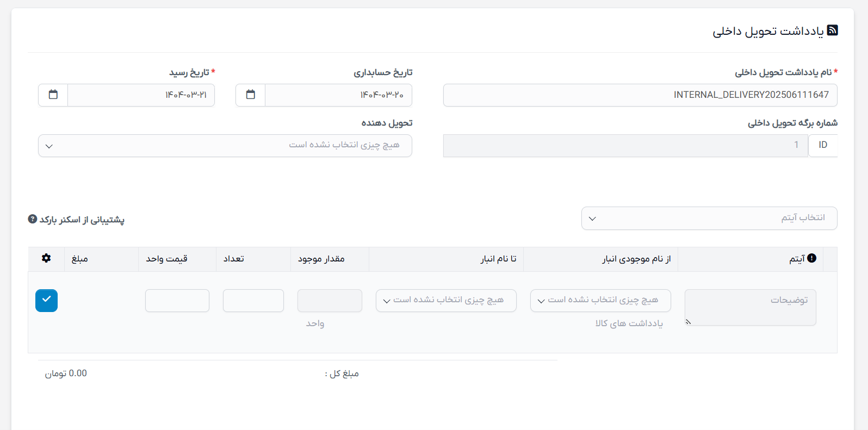The image size is (868, 430).
Task: Open the از نام موجودی انبار dropdown
Action: pos(600,301)
